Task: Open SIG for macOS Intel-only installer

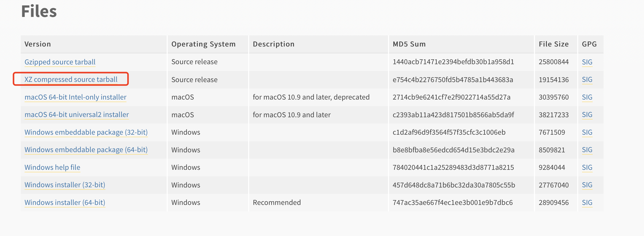Action: 587,97
